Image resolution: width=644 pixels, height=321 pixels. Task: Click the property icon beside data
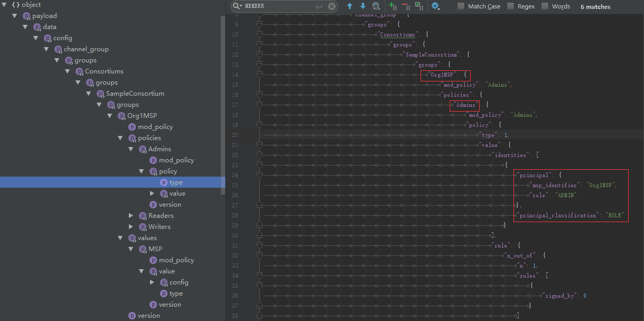pos(37,27)
